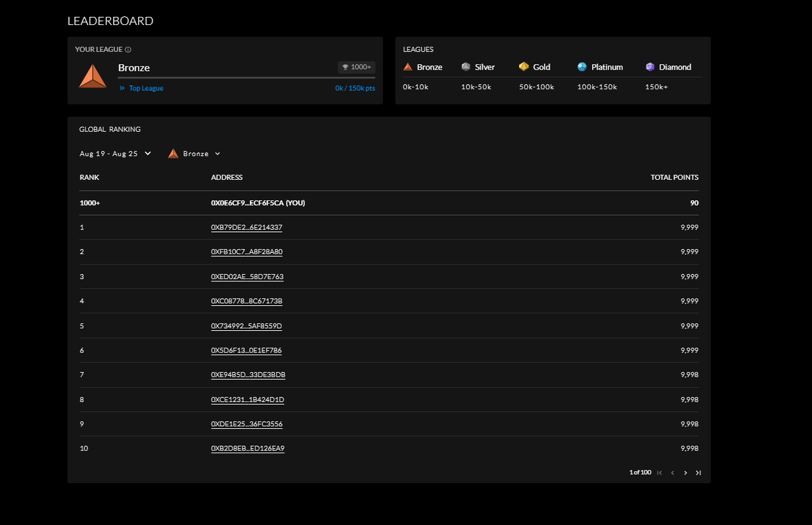Jump to the last rankings page
Image resolution: width=812 pixels, height=525 pixels.
click(698, 473)
